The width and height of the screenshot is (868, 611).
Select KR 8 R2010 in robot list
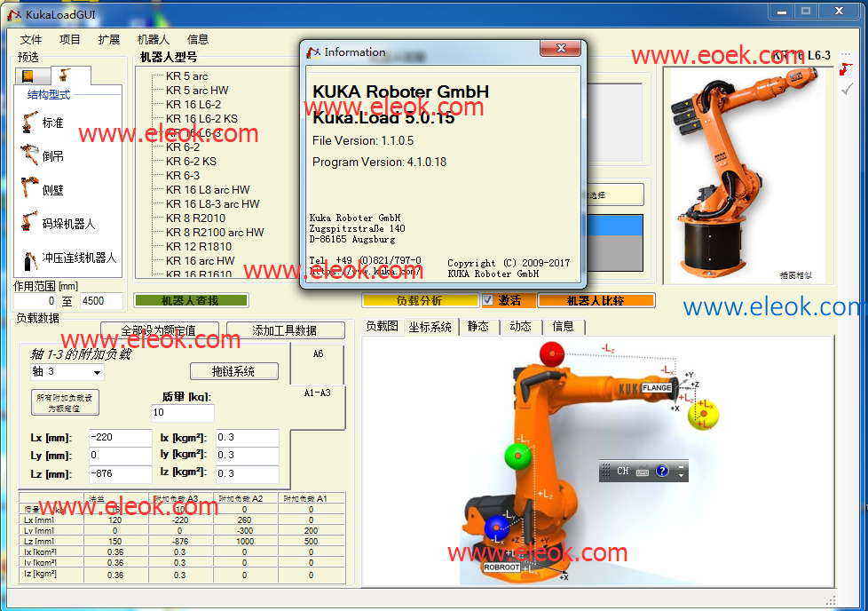pos(195,218)
